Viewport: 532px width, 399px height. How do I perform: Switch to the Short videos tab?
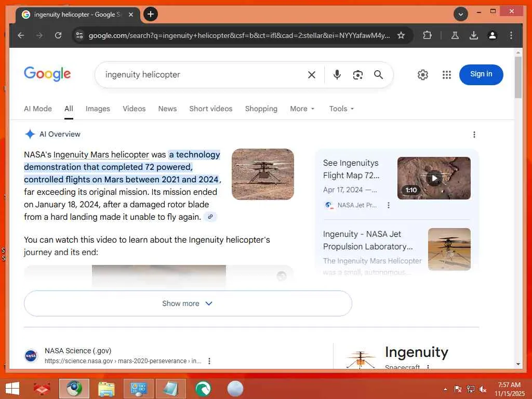[211, 109]
